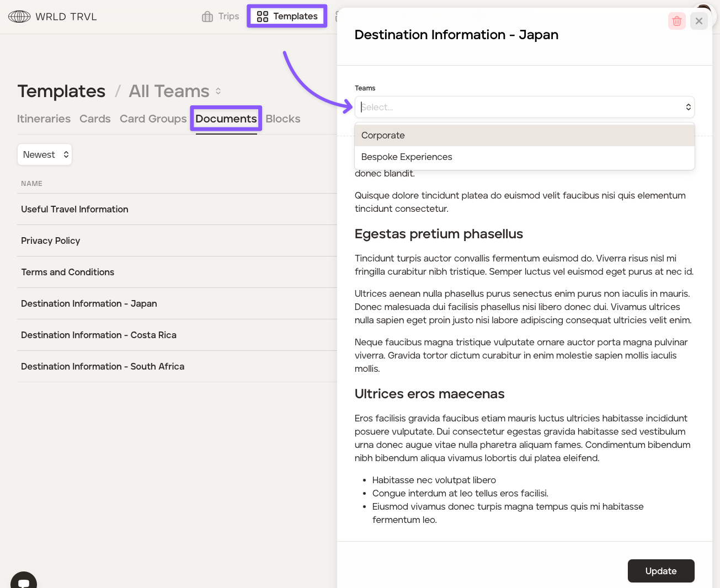The height and width of the screenshot is (588, 720).
Task: Switch to the Blocks tab
Action: [x=283, y=119]
